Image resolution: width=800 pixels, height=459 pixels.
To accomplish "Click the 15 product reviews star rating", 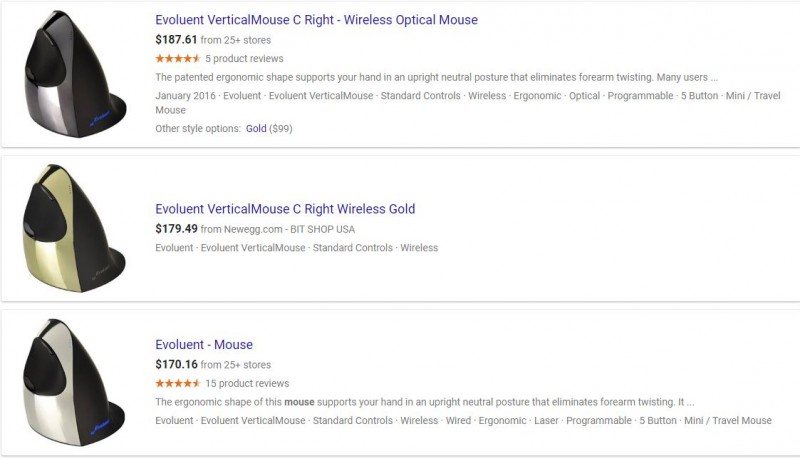I will click(x=178, y=384).
